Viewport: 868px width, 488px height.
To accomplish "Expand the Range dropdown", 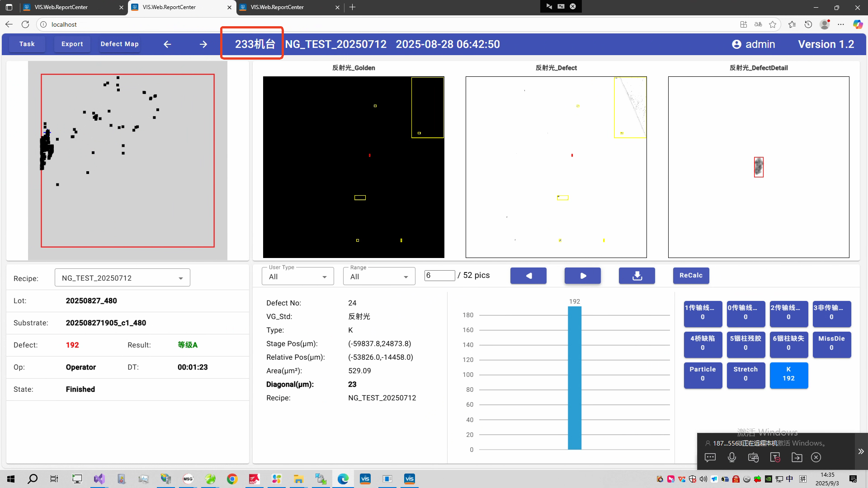I will pos(379,277).
